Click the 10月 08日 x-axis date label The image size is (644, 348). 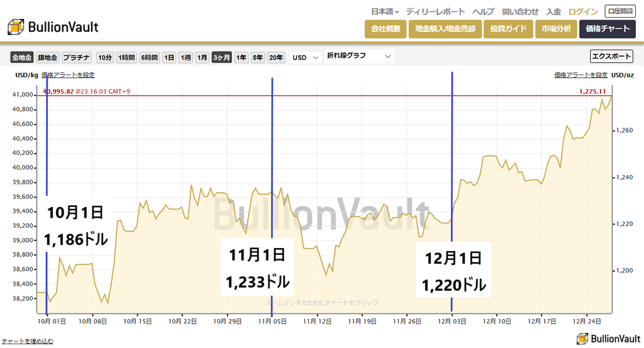point(92,322)
